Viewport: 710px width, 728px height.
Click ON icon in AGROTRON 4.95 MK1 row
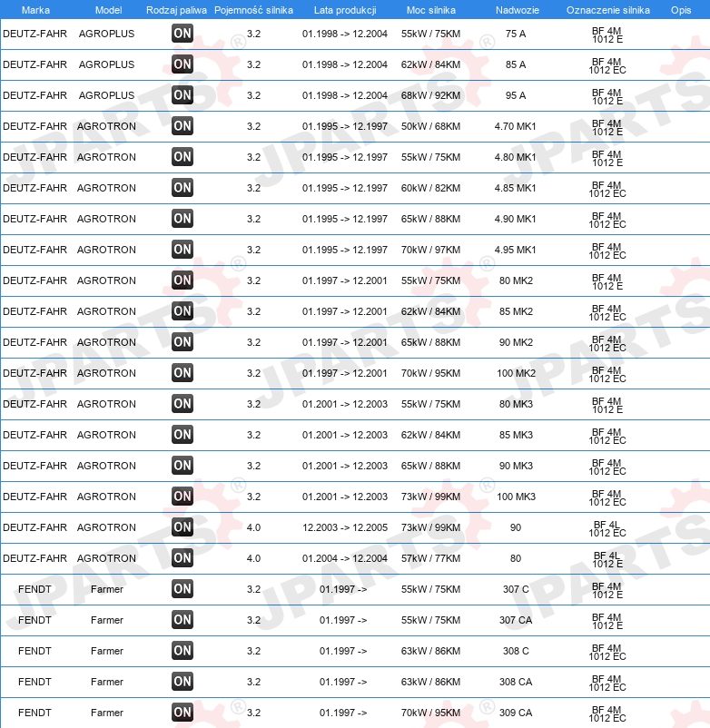coord(182,250)
